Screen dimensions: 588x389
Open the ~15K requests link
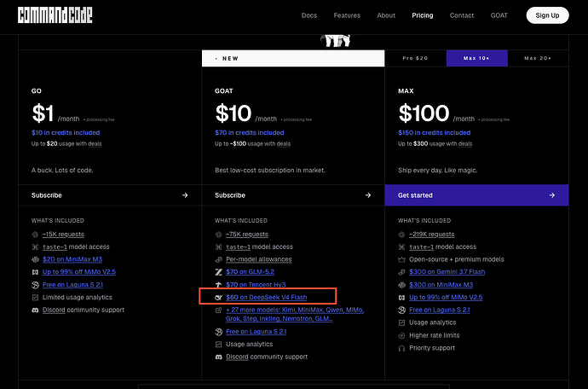pos(63,235)
